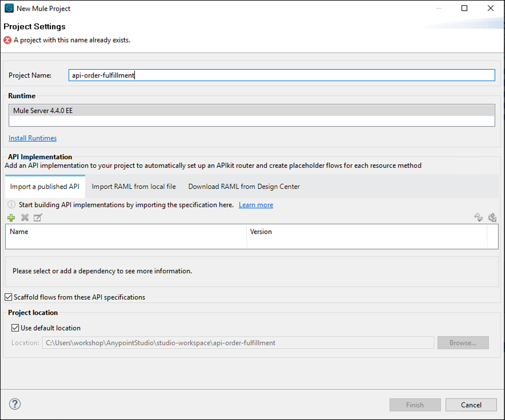The height and width of the screenshot is (420, 505).
Task: Click into the Project Name input field
Action: coord(282,75)
